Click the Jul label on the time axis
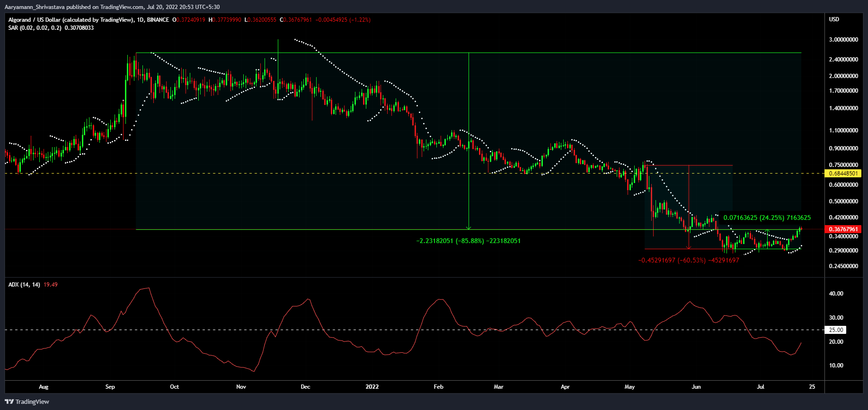This screenshot has width=868, height=410. pos(761,387)
